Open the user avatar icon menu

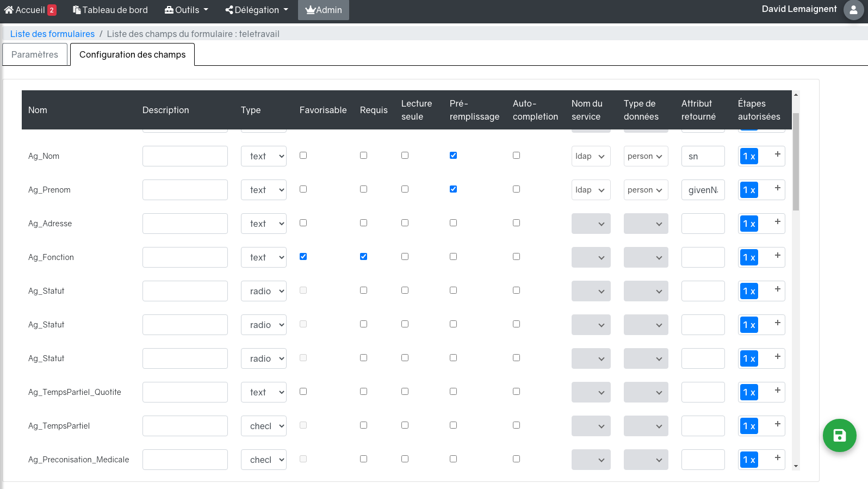pos(853,10)
